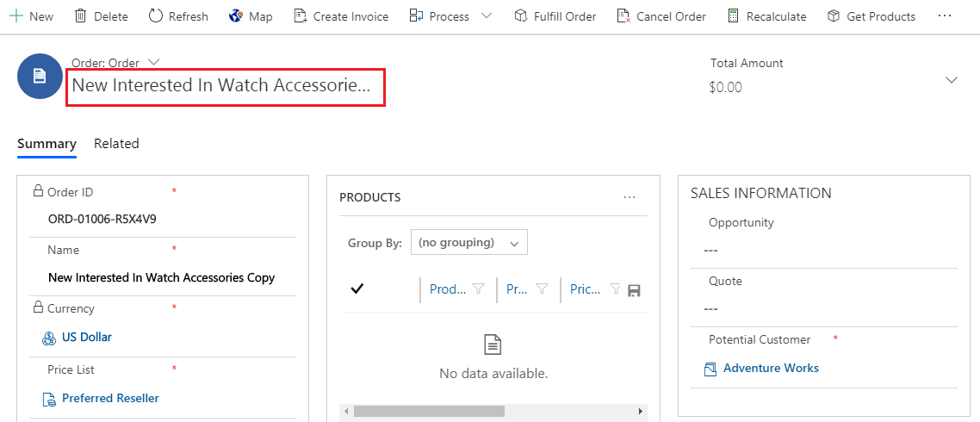Filter the Pric... column using funnel icon

click(x=615, y=289)
